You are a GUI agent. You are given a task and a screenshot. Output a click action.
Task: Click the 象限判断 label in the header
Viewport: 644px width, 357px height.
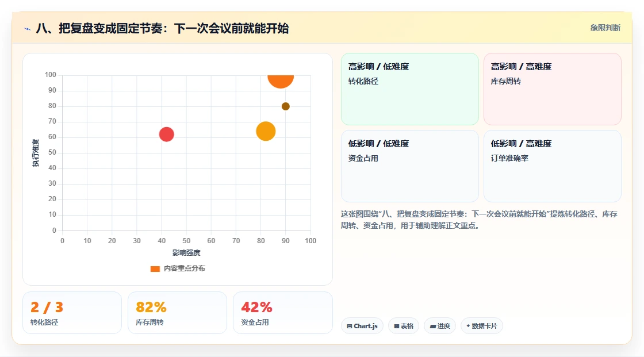605,28
